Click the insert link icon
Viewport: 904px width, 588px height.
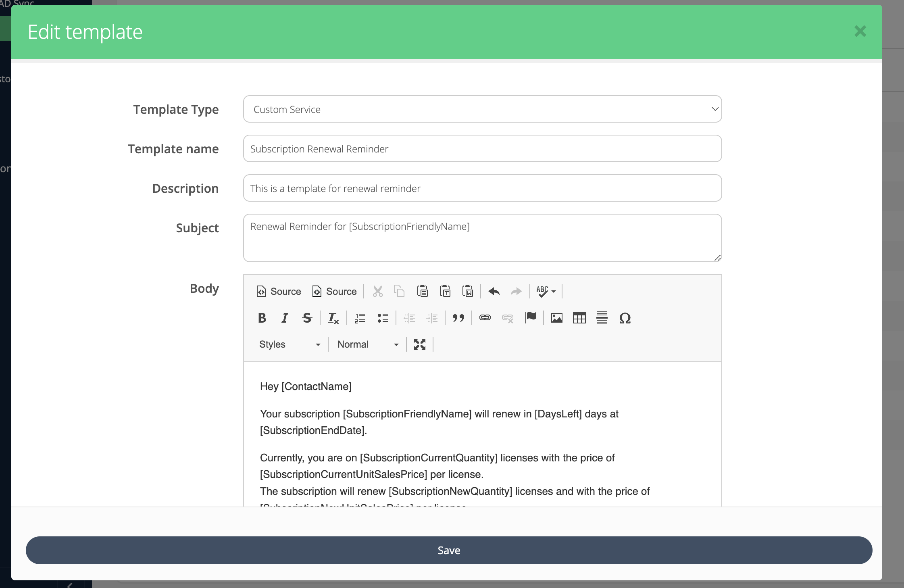[485, 318]
